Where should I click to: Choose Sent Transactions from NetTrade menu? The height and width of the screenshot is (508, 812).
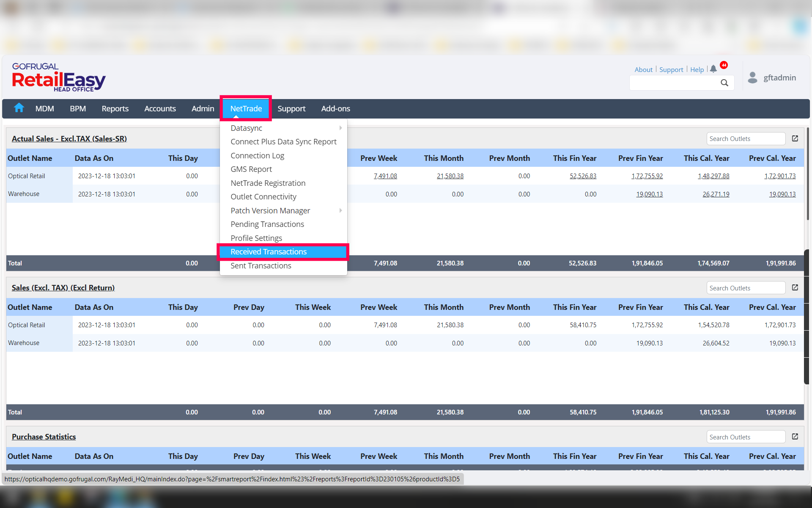click(x=261, y=266)
